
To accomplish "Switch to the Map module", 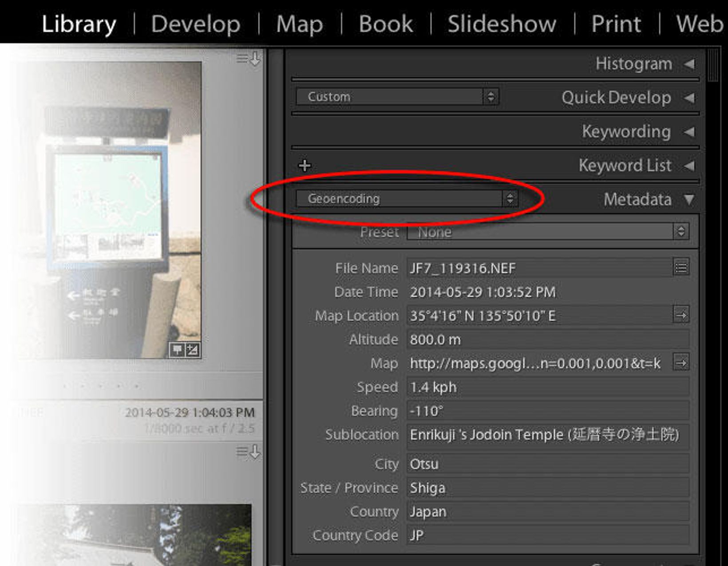I will click(x=299, y=24).
